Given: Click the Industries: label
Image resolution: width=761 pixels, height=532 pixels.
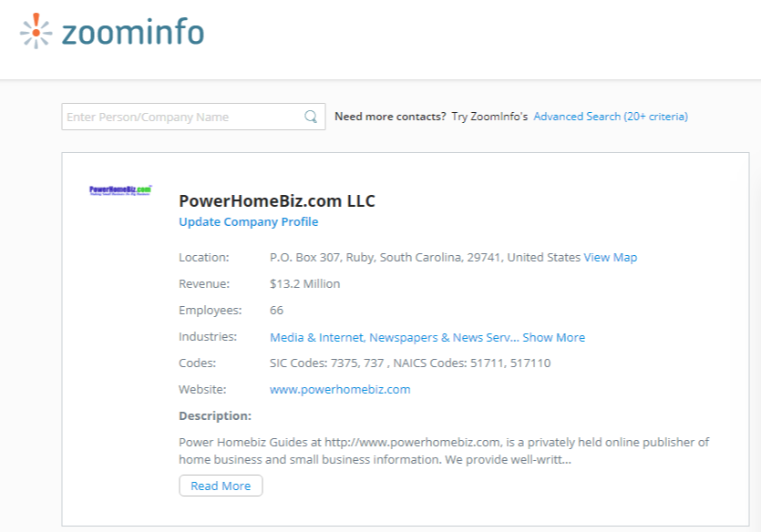Looking at the screenshot, I should 208,336.
